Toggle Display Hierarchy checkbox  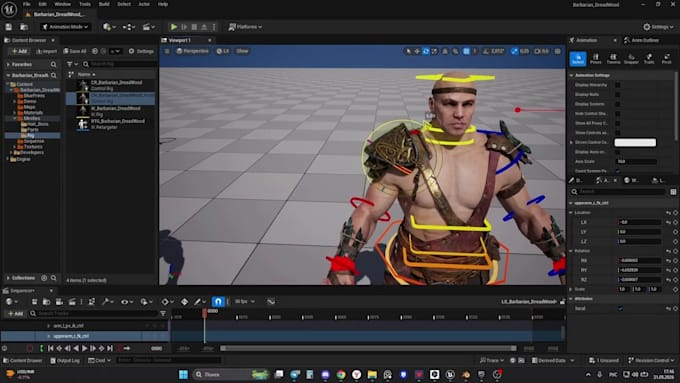point(618,85)
